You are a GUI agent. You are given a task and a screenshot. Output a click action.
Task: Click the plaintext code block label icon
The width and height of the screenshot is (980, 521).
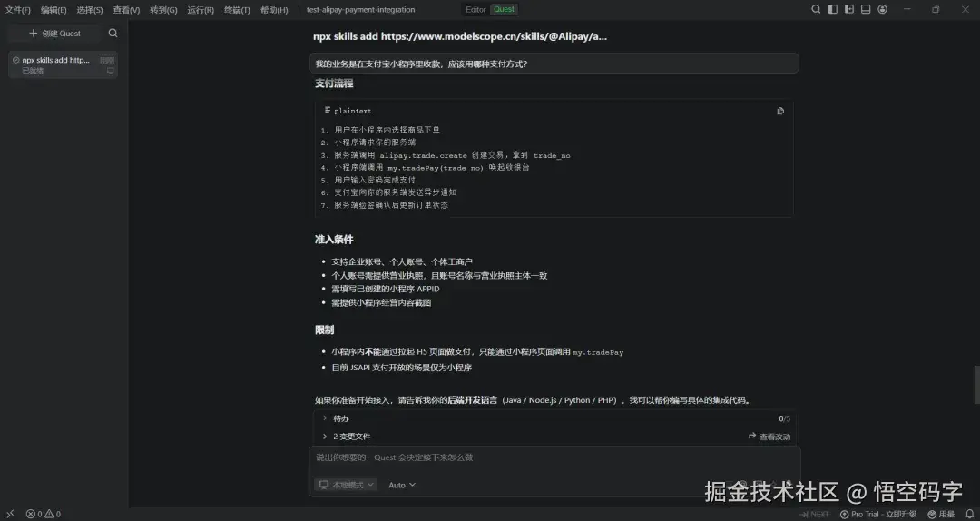coord(328,110)
